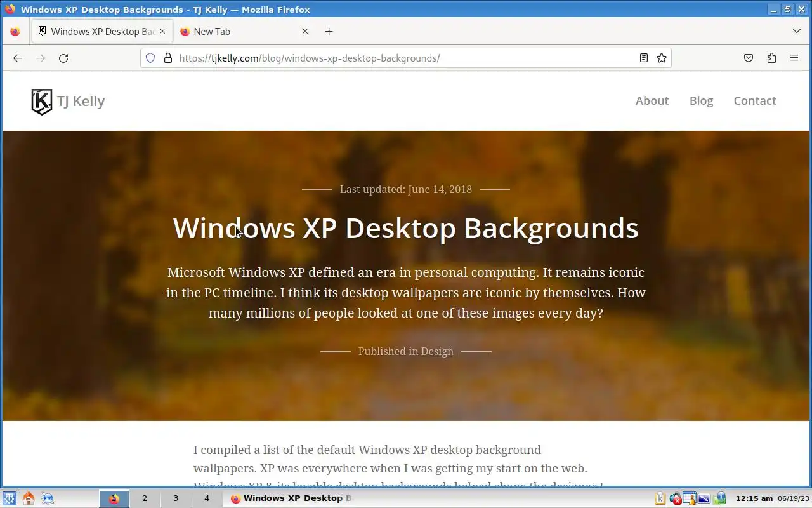Click the user account tray icon
Viewport: 812px width, 508px height.
(x=690, y=498)
